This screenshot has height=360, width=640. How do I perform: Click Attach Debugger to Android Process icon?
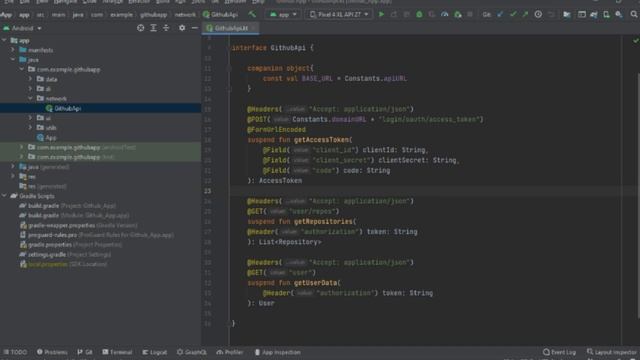[458, 14]
